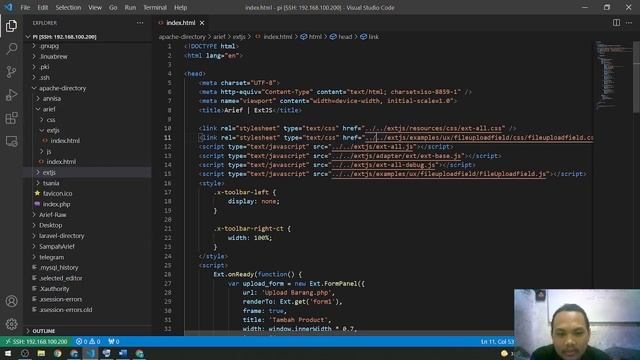This screenshot has height=360, width=640.
Task: Split the editor to the right
Action: (616, 23)
